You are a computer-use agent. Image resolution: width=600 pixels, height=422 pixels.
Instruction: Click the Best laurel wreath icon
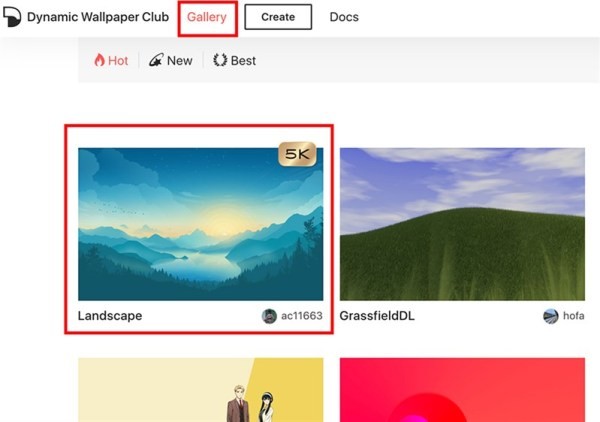[220, 60]
